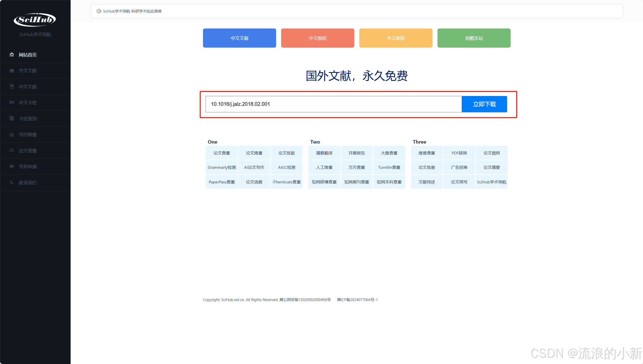This screenshot has width=643, height=364.
Task: Click the yellow 外文教程 button
Action: (396, 38)
